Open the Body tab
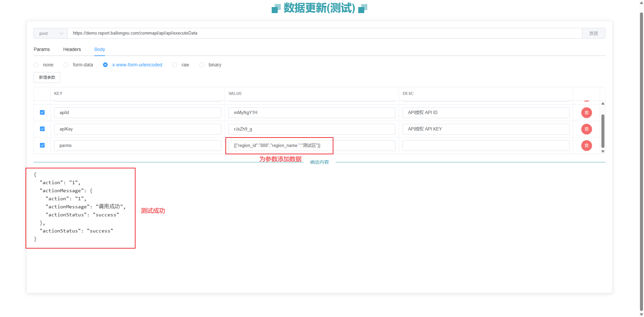Screen dimensions: 644x317 (100, 49)
